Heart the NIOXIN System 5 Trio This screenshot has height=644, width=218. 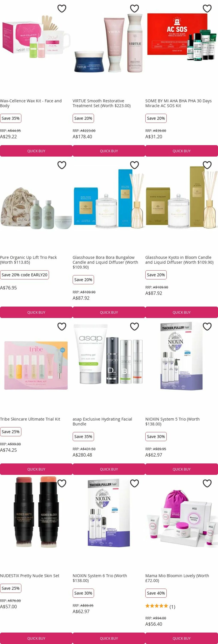(x=207, y=327)
